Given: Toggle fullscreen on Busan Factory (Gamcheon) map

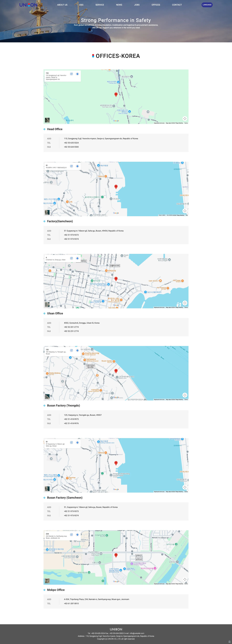Looking at the screenshot, I should click(185, 487).
